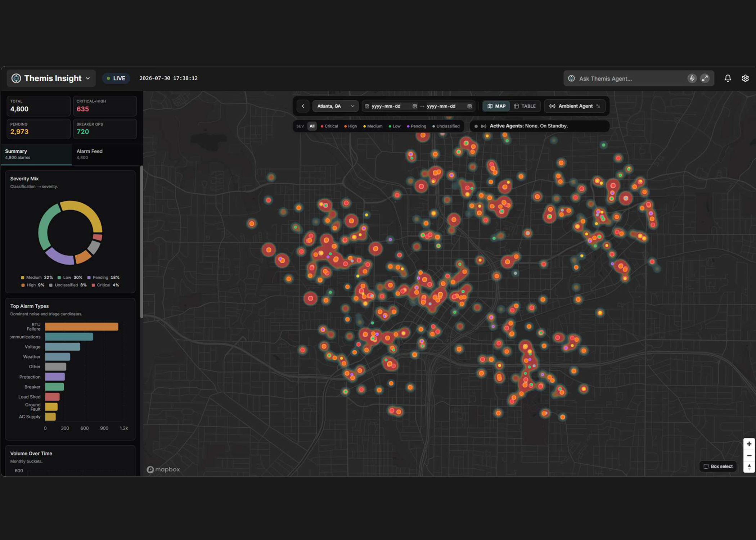Toggle the Unclassified severity filter

pos(446,126)
